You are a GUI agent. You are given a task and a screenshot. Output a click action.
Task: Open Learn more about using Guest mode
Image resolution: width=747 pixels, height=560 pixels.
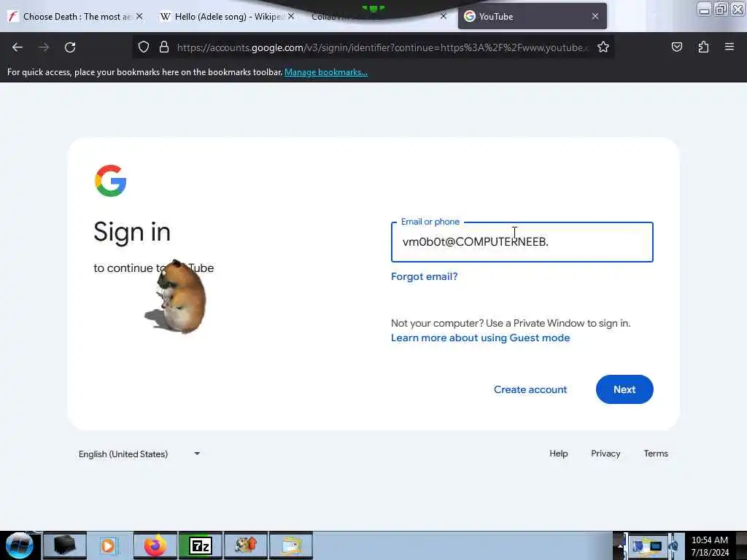[480, 338]
